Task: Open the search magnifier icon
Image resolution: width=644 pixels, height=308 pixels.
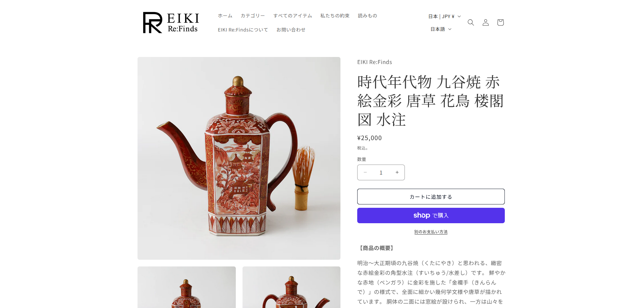Action: 471,22
